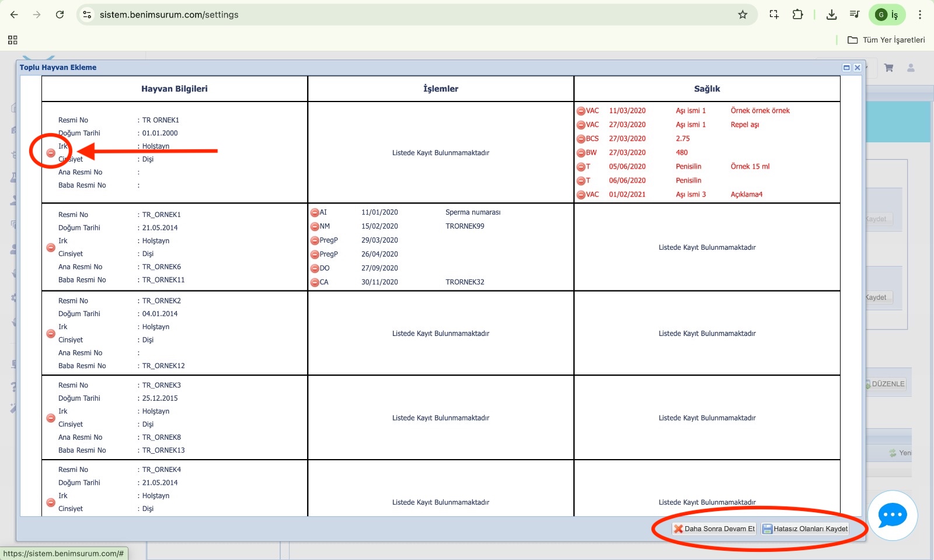Remove the DO 27/09/2020 operation entry
The height and width of the screenshot is (560, 934).
[315, 268]
